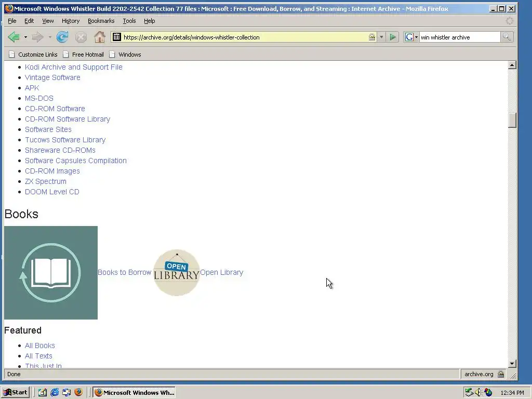Screen dimensions: 532x399
Task: Open the Tools menu
Action: pos(129,21)
